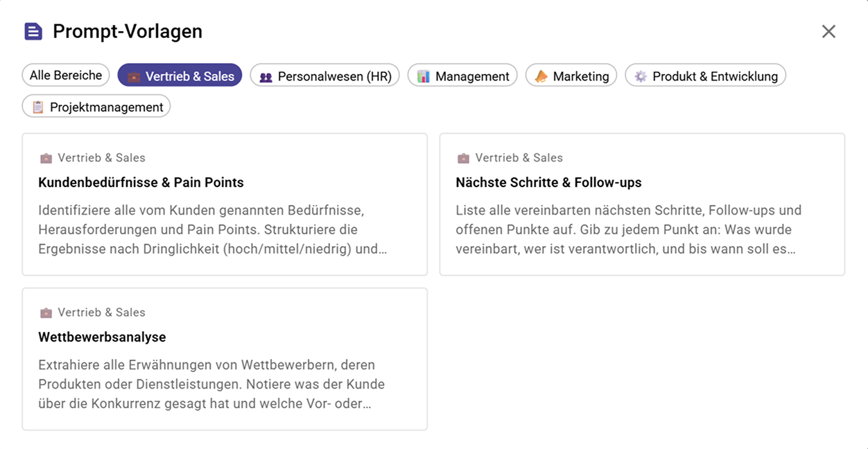Click Vertrieb & Sales label on Wettbewerbsanalyse card

pos(101,312)
